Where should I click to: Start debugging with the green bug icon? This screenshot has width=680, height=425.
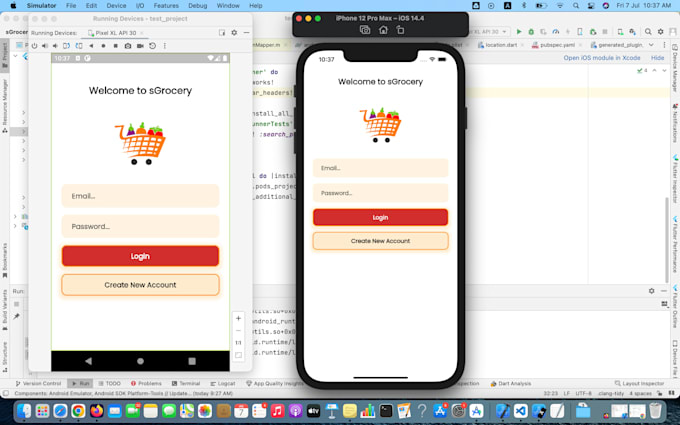tap(531, 32)
